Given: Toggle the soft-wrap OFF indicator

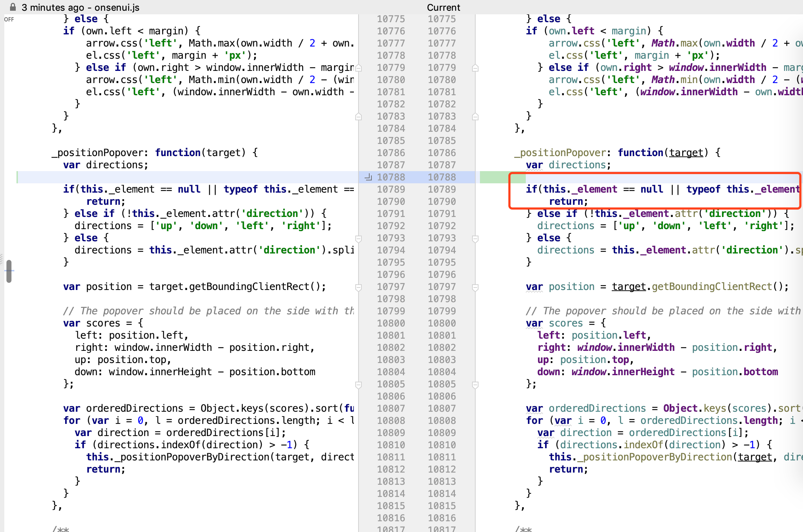Looking at the screenshot, I should (x=9, y=19).
